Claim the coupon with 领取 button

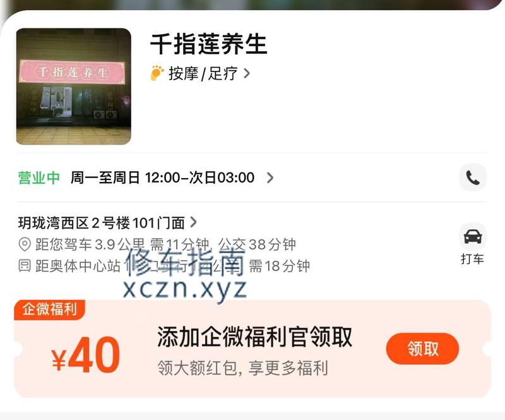[x=422, y=349]
